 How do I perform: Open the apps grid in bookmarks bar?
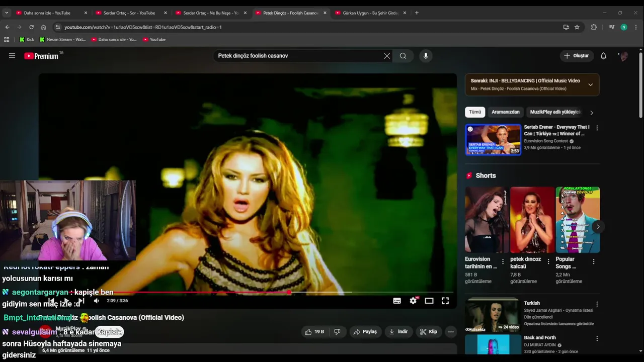point(7,39)
